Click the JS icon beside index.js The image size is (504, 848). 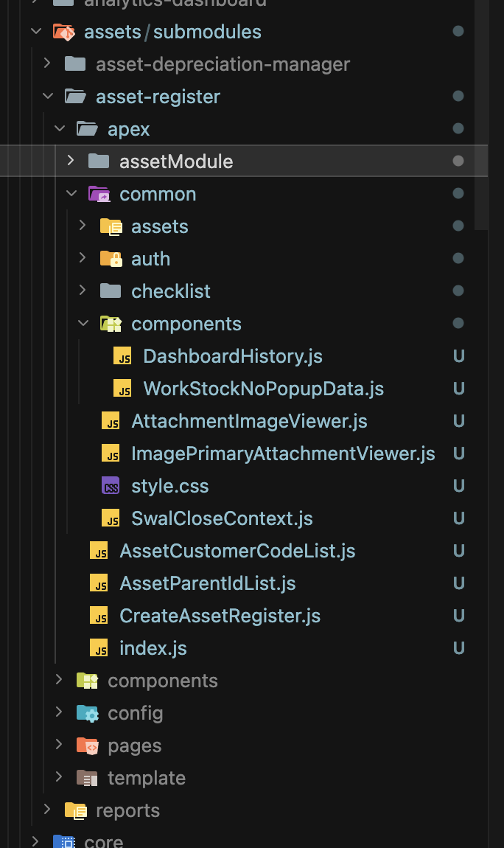point(99,648)
